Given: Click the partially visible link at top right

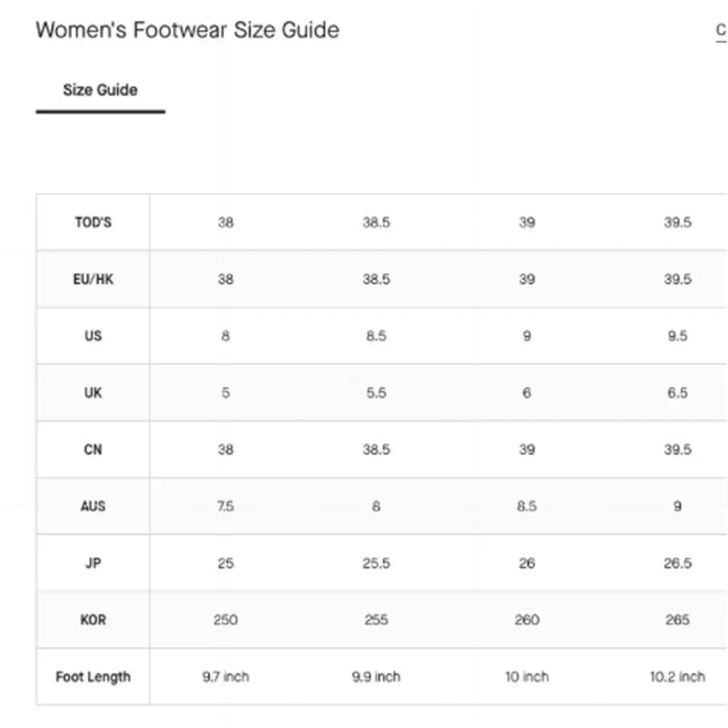Looking at the screenshot, I should coord(721,31).
